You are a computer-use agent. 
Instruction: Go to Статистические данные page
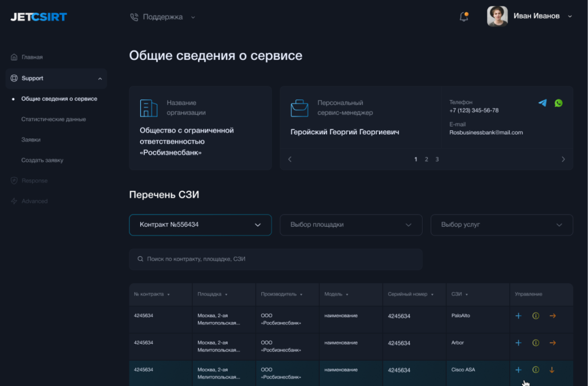click(53, 119)
